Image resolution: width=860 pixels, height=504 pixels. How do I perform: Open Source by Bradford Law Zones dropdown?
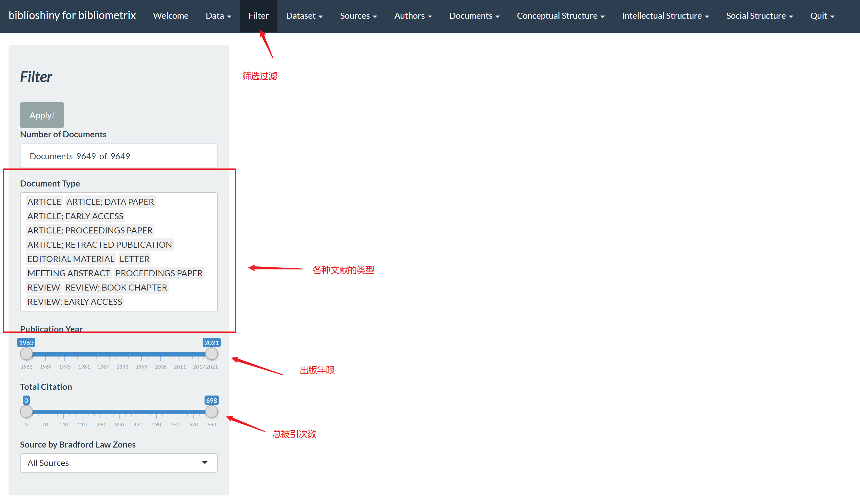[118, 462]
